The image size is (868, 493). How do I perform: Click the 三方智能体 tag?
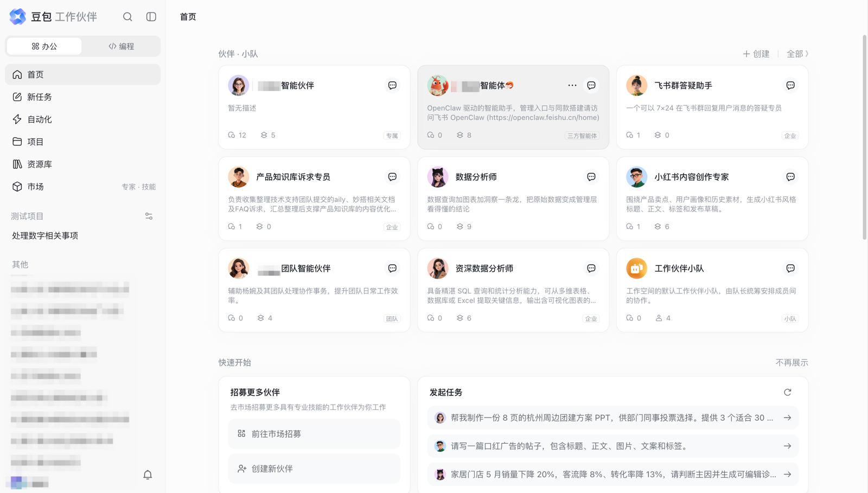[582, 136]
